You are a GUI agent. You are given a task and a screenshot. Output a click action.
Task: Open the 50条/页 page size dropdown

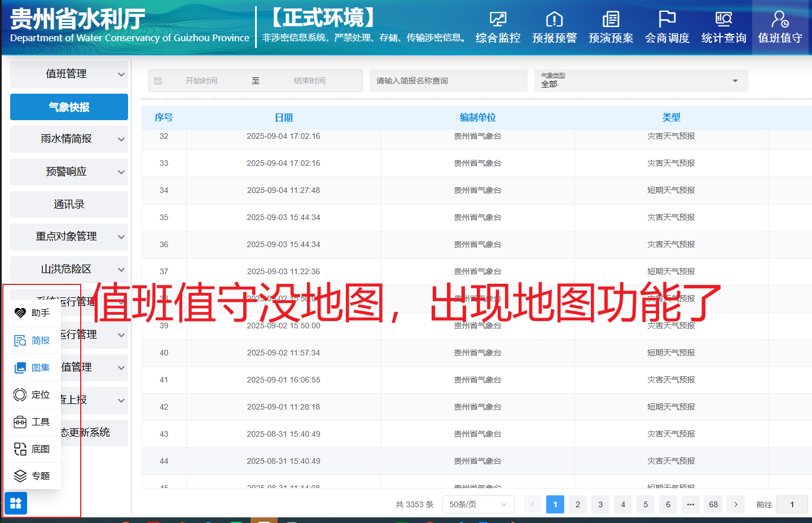478,504
